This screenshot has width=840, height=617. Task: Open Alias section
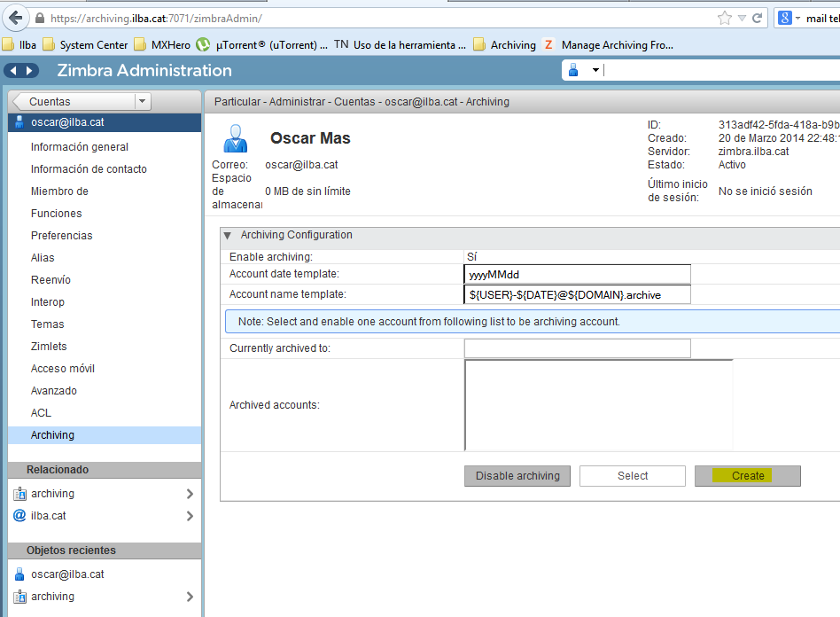coord(43,258)
